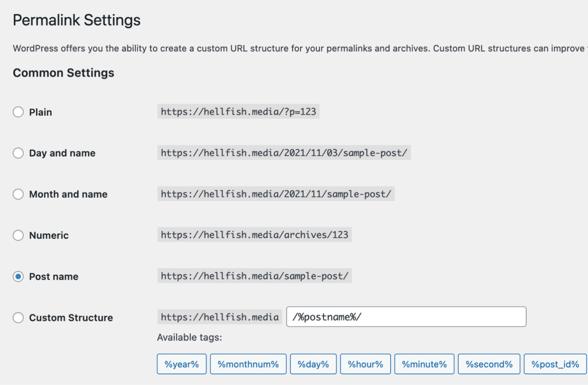Select the Plain permalink structure
Viewport: 588px width, 385px height.
pyautogui.click(x=18, y=112)
